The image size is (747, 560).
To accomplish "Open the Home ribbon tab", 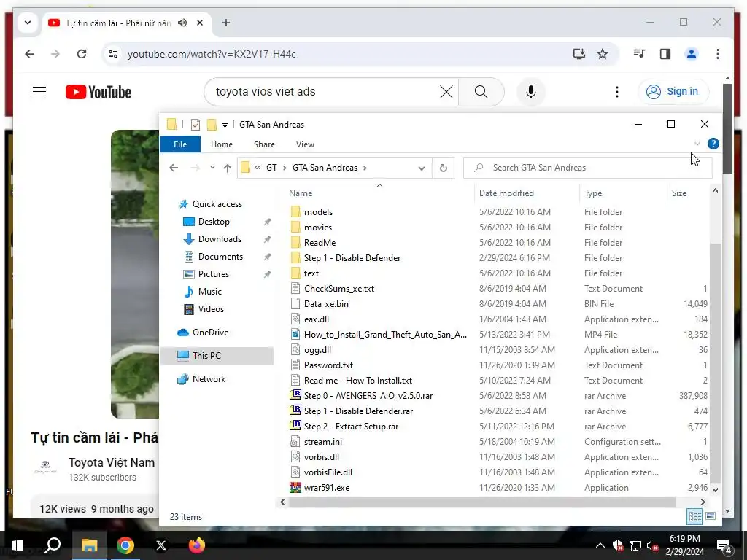I will point(222,144).
